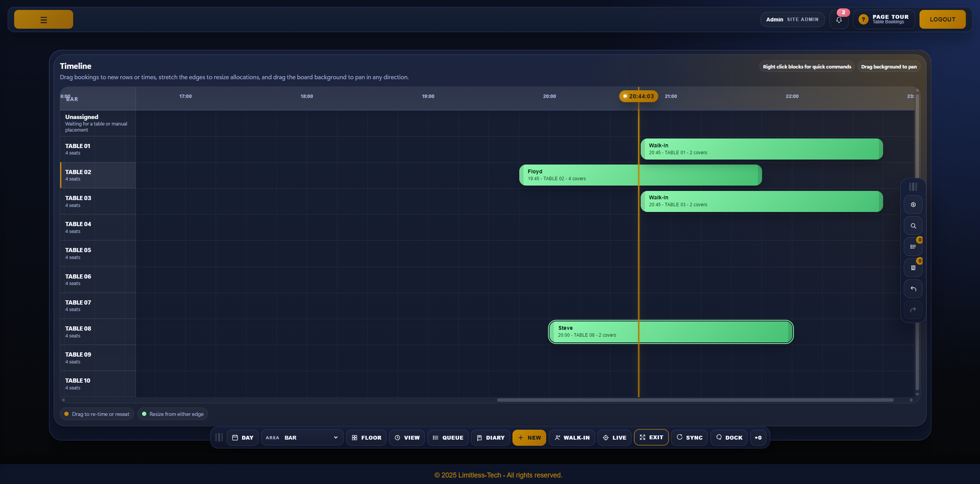Click the vertical timeline scrollbar thumb
Screen dimensions: 980x484
917,242
